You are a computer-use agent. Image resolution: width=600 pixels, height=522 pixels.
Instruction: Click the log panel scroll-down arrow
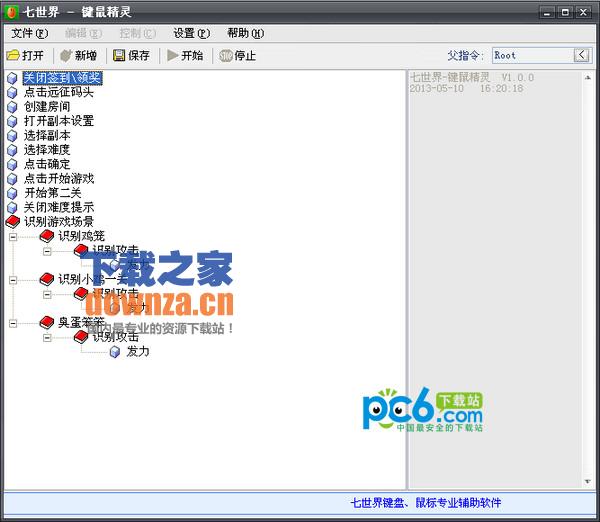click(x=587, y=481)
